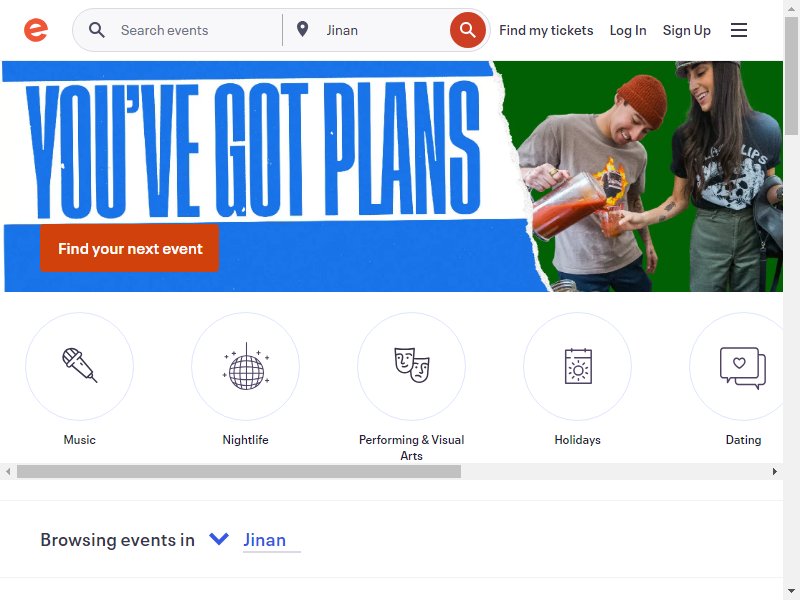Open the Sign Up link

pos(686,30)
